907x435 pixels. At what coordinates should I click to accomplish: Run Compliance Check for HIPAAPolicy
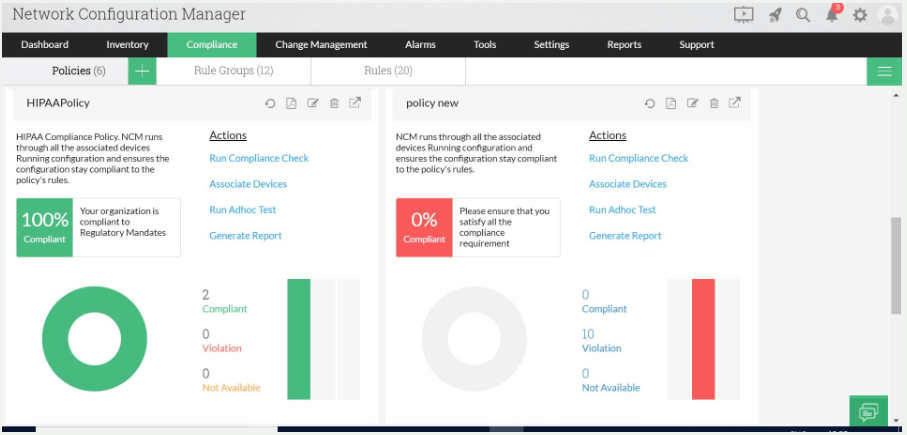pos(258,158)
